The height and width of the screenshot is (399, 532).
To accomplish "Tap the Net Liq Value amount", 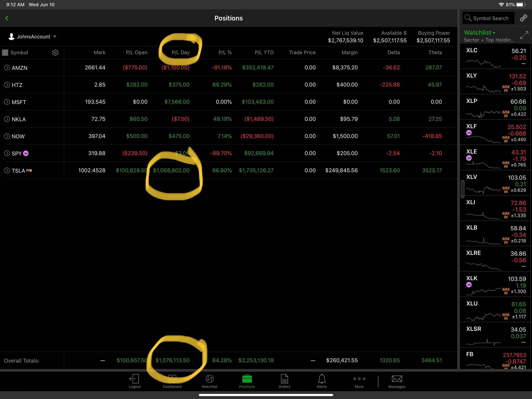I will pyautogui.click(x=346, y=40).
